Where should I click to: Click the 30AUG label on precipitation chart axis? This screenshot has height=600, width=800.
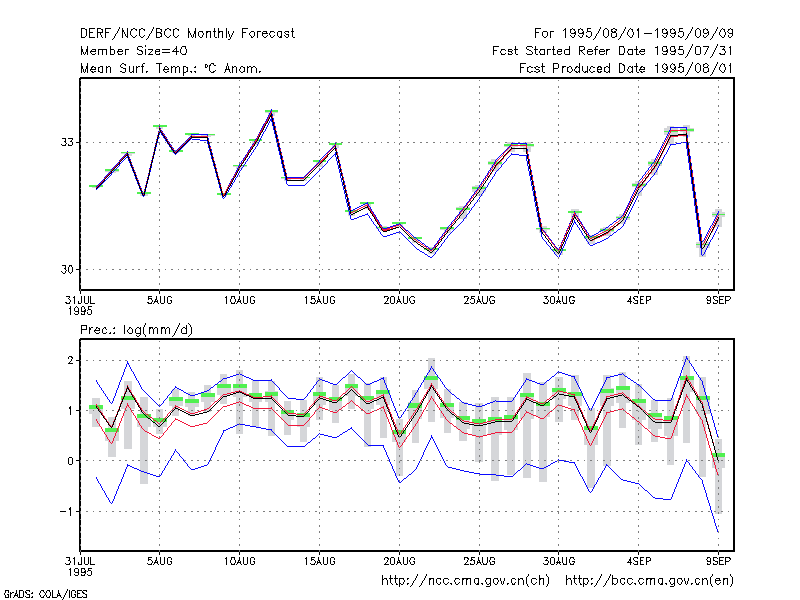pyautogui.click(x=559, y=561)
